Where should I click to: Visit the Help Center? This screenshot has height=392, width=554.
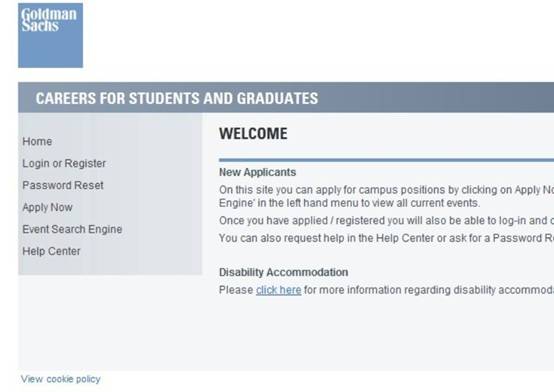pyautogui.click(x=51, y=251)
